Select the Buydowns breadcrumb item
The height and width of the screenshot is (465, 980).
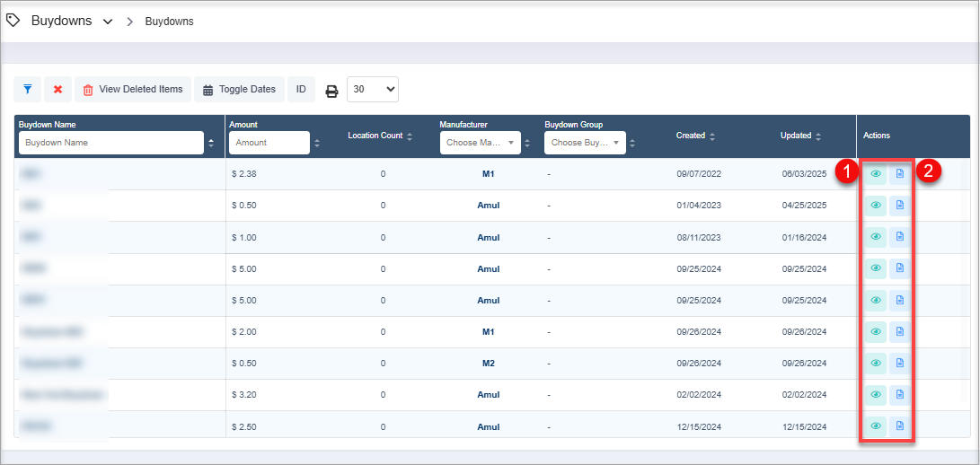169,22
